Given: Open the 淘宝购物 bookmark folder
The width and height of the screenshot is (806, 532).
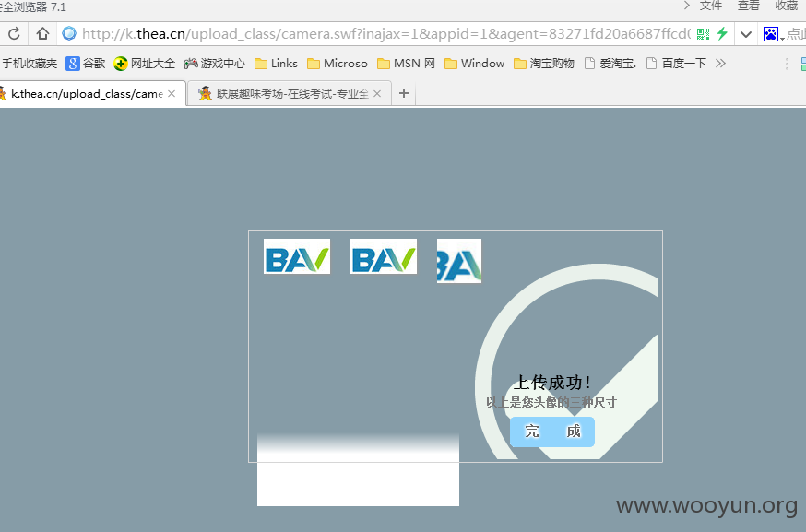Looking at the screenshot, I should [x=544, y=64].
